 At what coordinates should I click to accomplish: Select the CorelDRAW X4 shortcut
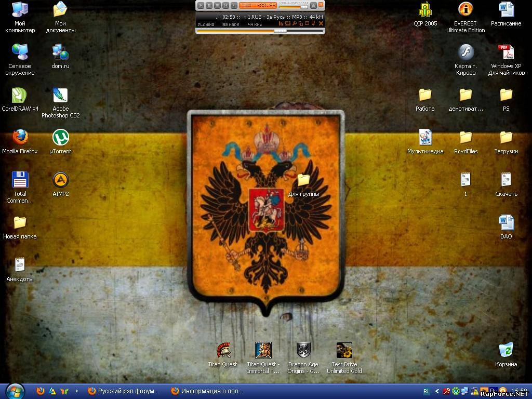coord(20,99)
